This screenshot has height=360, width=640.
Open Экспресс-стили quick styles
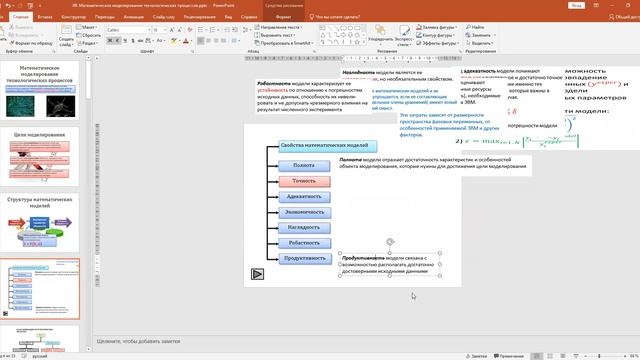click(404, 36)
